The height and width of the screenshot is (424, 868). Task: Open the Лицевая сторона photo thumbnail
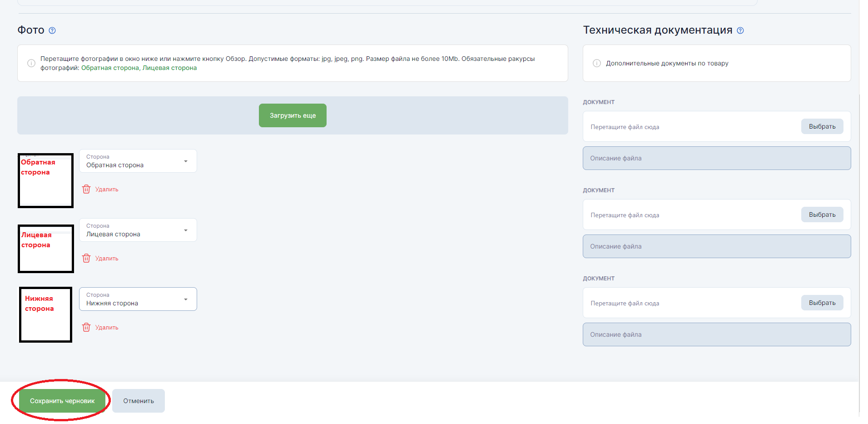pos(45,249)
